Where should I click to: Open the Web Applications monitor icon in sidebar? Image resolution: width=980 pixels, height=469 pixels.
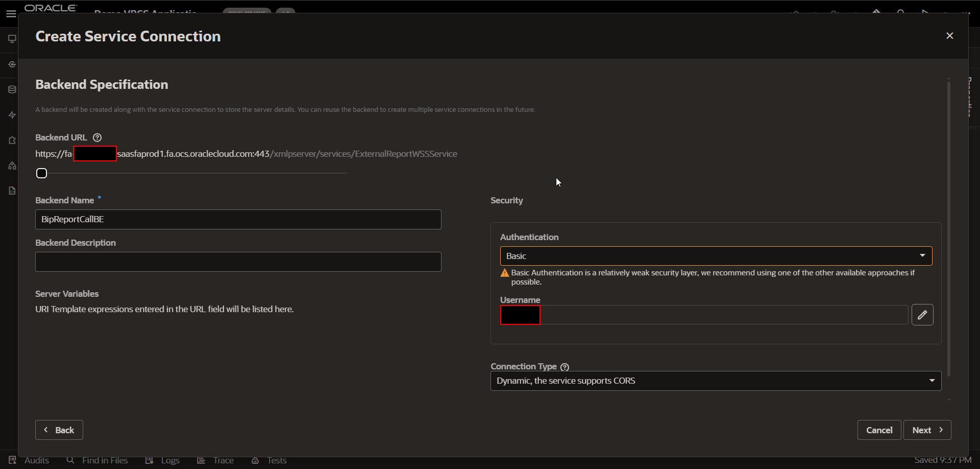point(12,39)
